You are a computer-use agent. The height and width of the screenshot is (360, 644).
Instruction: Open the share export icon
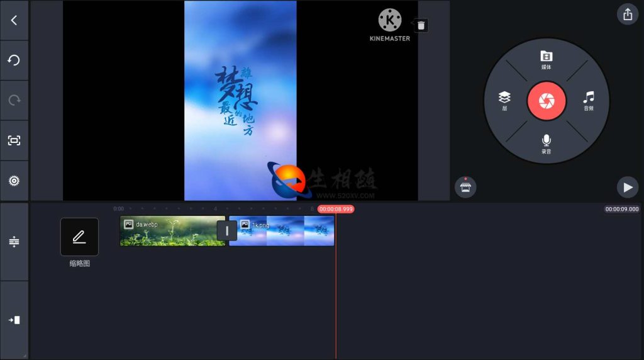(628, 14)
